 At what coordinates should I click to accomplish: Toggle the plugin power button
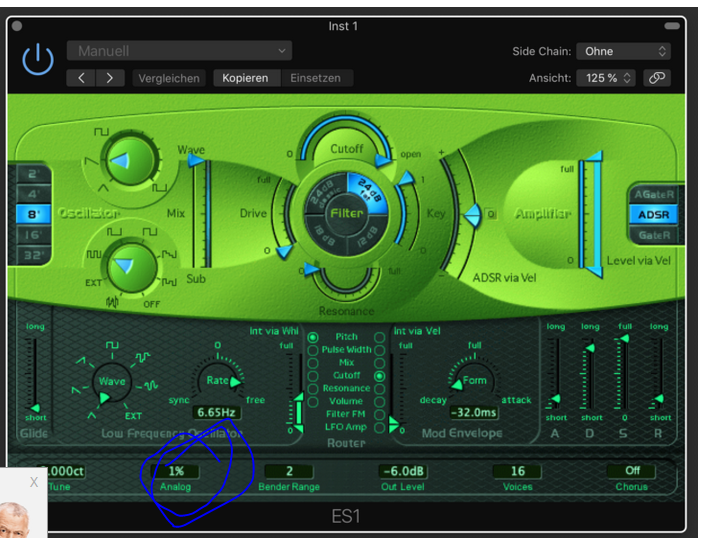38,60
